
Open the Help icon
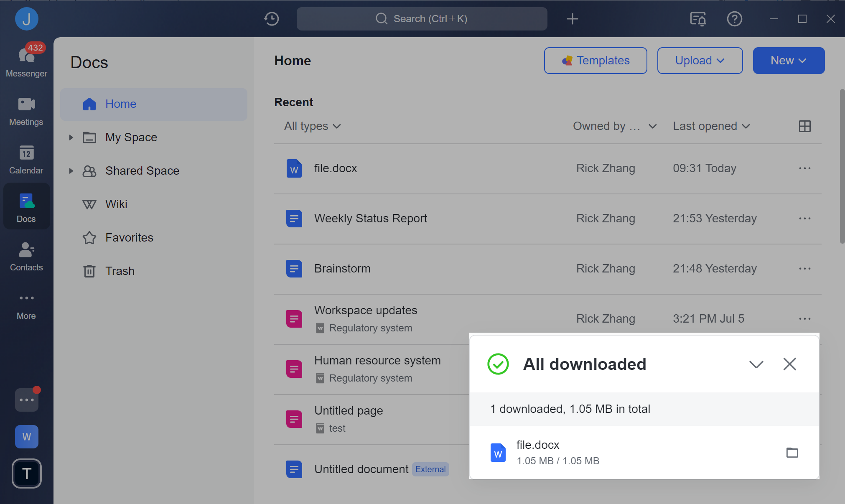734,19
